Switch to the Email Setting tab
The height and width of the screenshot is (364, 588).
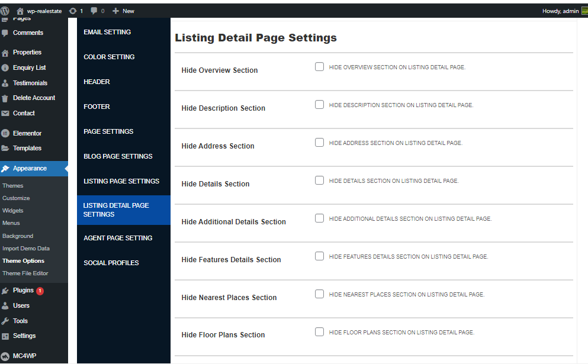tap(107, 32)
